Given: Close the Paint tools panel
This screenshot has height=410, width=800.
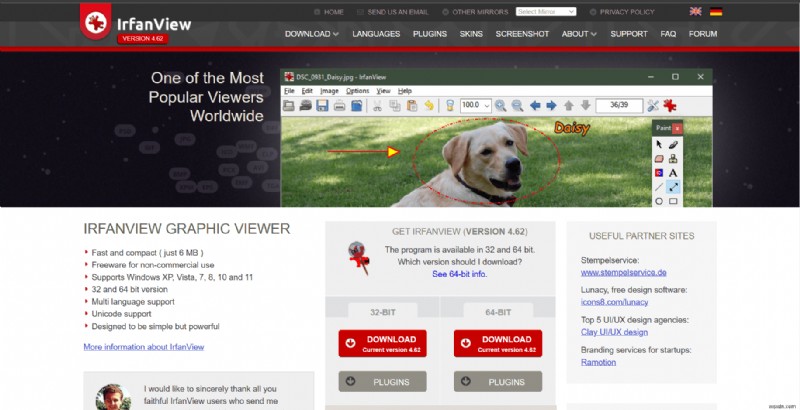Looking at the screenshot, I should pyautogui.click(x=677, y=128).
